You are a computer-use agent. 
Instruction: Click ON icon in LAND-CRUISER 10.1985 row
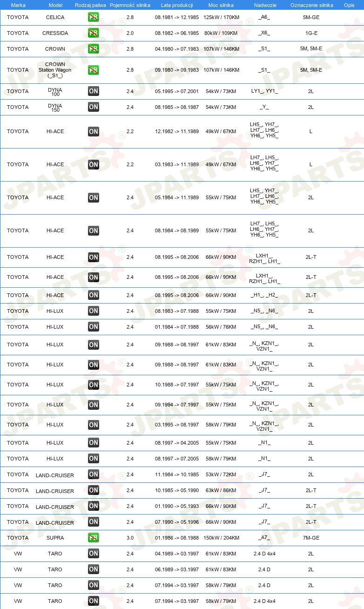point(94,490)
